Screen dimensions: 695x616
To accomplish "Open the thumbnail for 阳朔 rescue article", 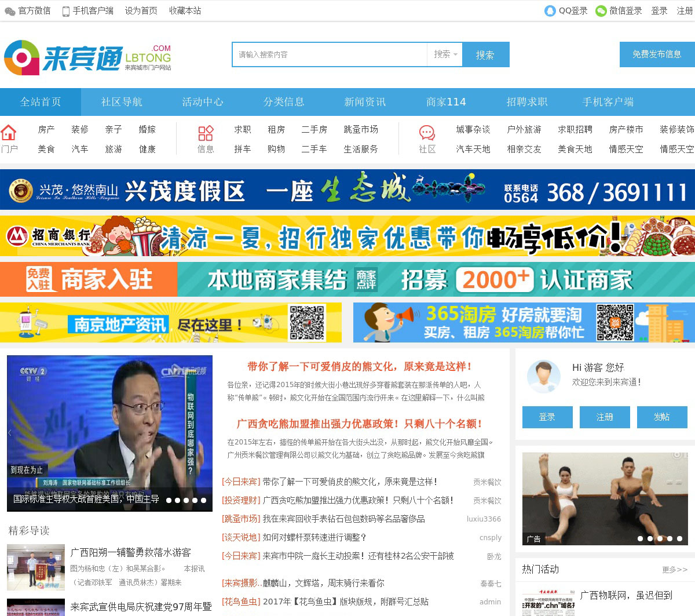I will (36, 567).
